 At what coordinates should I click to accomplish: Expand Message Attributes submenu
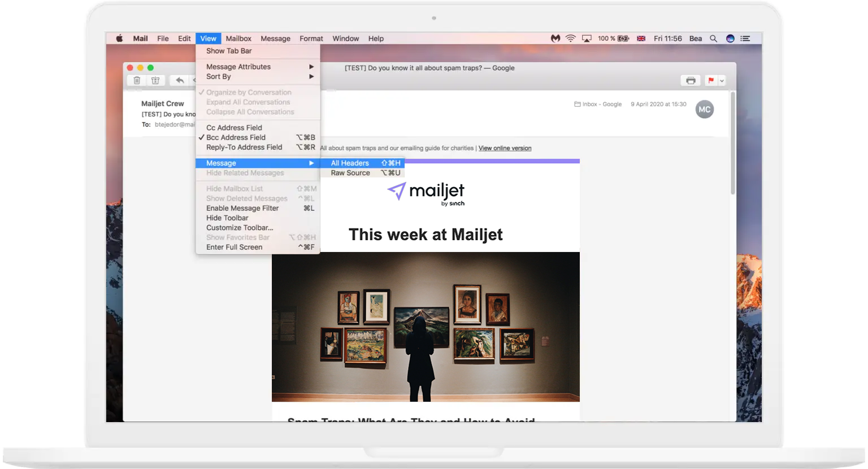click(x=258, y=67)
